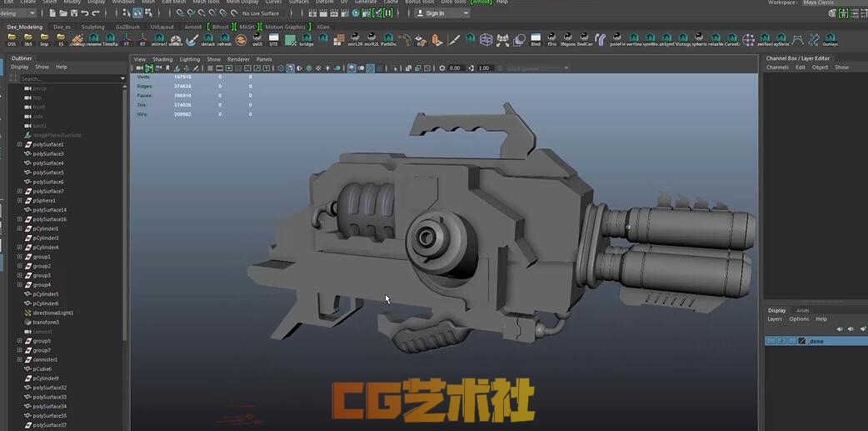Run the mirror1 shelf script
Image resolution: width=868 pixels, height=431 pixels.
click(x=159, y=39)
